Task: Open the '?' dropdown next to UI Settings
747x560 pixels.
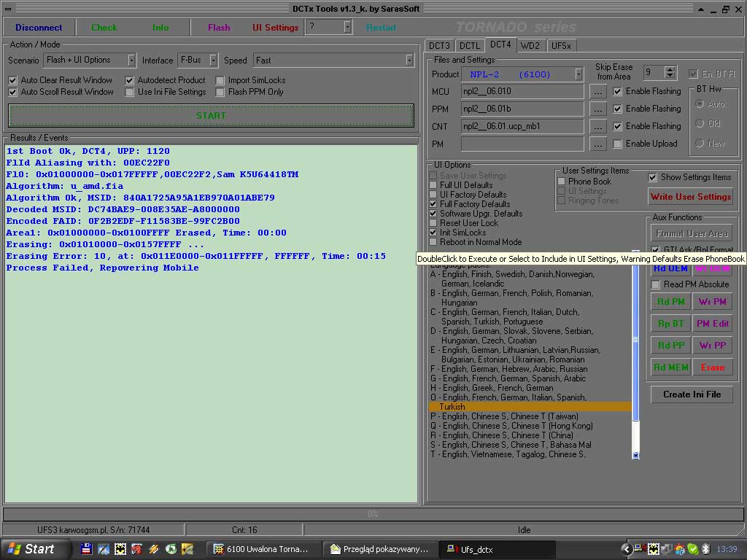Action: (347, 27)
